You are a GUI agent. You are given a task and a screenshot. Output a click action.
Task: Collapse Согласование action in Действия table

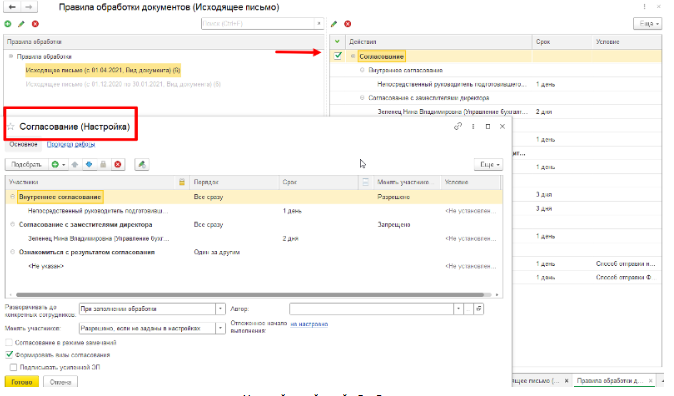pos(353,56)
